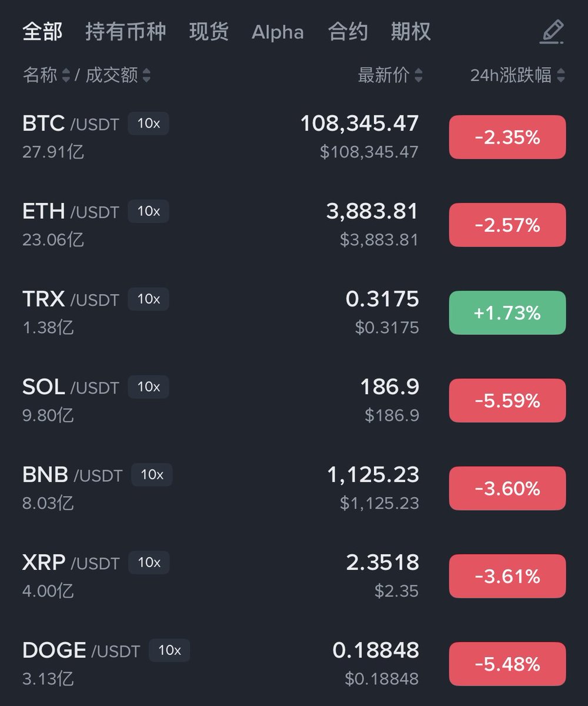Open the 期权 options tab
This screenshot has height=706, width=588.
(410, 32)
